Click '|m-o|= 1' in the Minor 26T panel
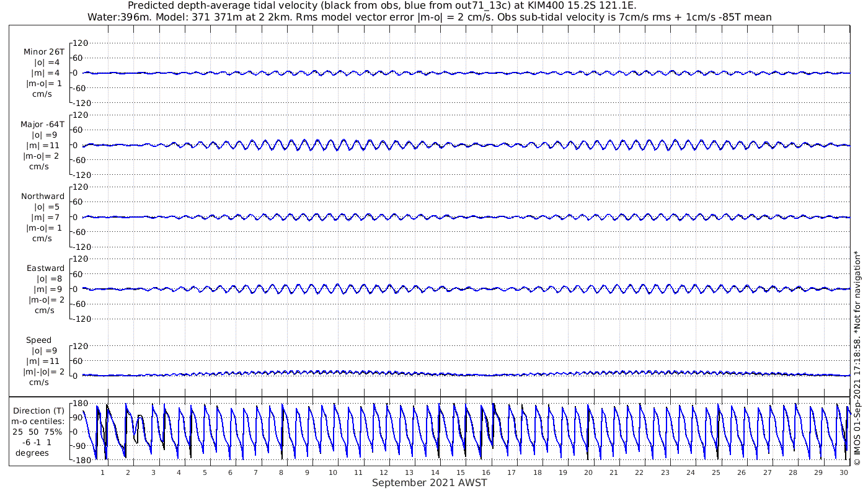 pyautogui.click(x=44, y=84)
